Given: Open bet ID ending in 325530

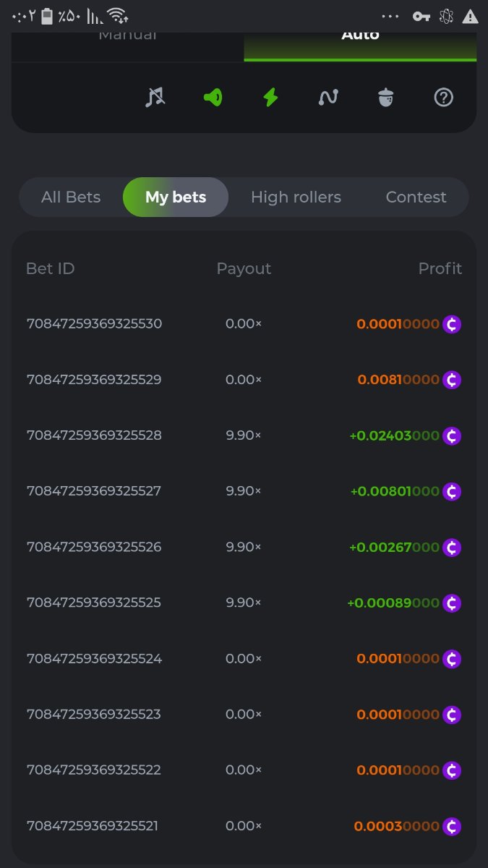Looking at the screenshot, I should point(94,323).
